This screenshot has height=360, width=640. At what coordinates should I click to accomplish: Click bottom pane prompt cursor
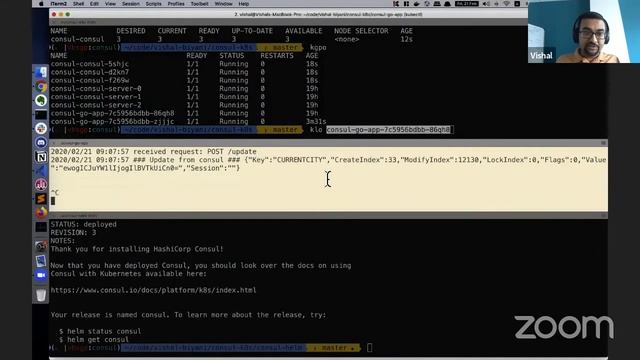(369, 348)
